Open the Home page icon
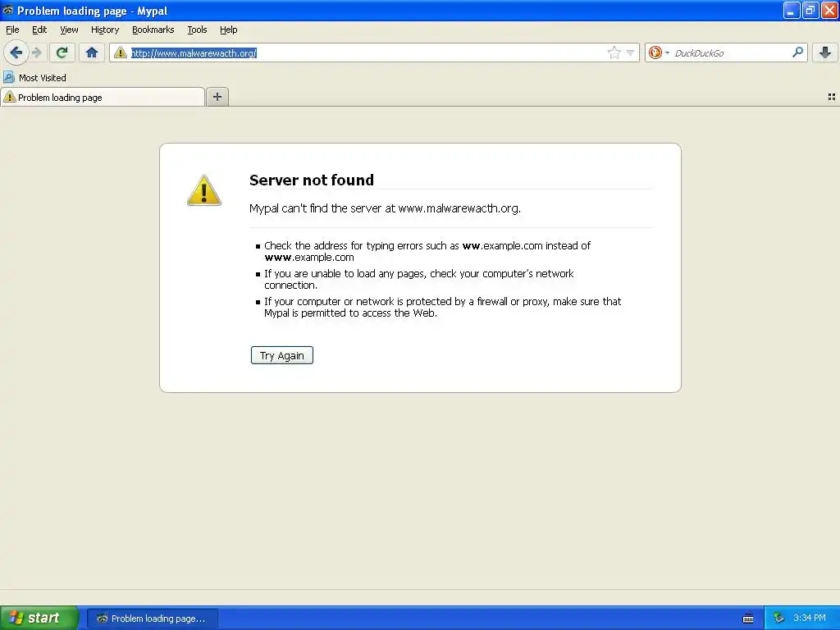 [92, 52]
